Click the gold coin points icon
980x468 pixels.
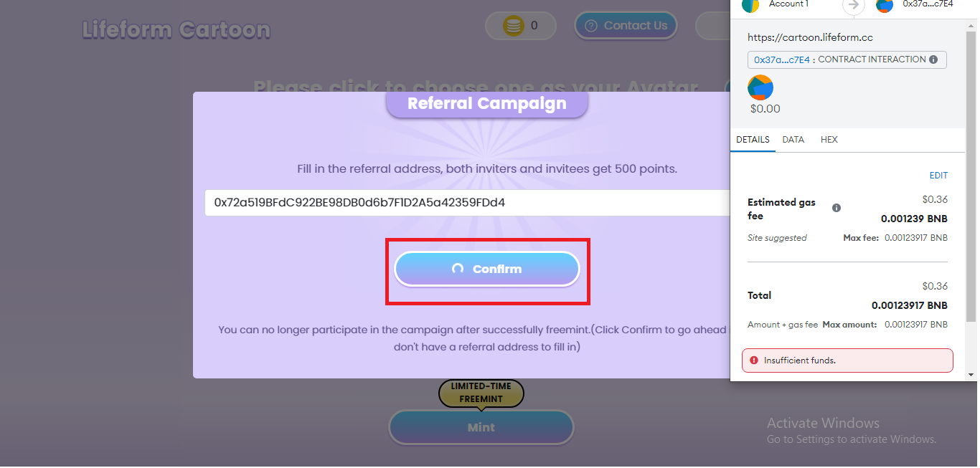[513, 27]
